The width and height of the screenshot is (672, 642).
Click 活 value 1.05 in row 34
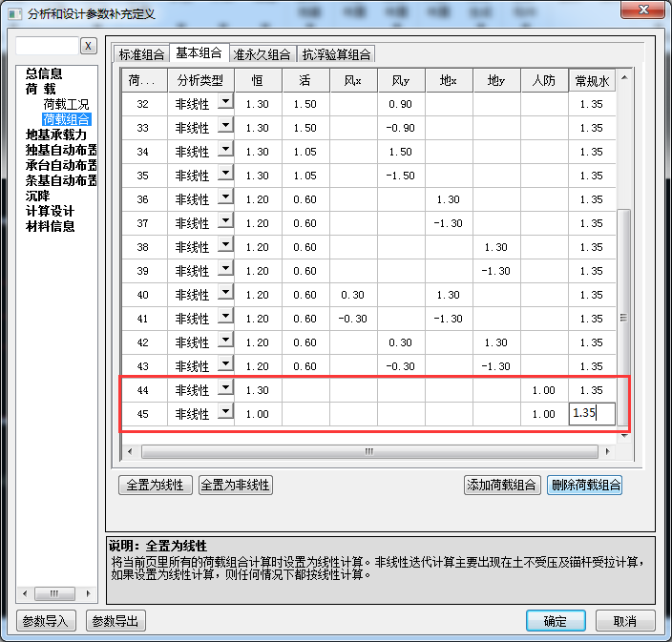[305, 152]
